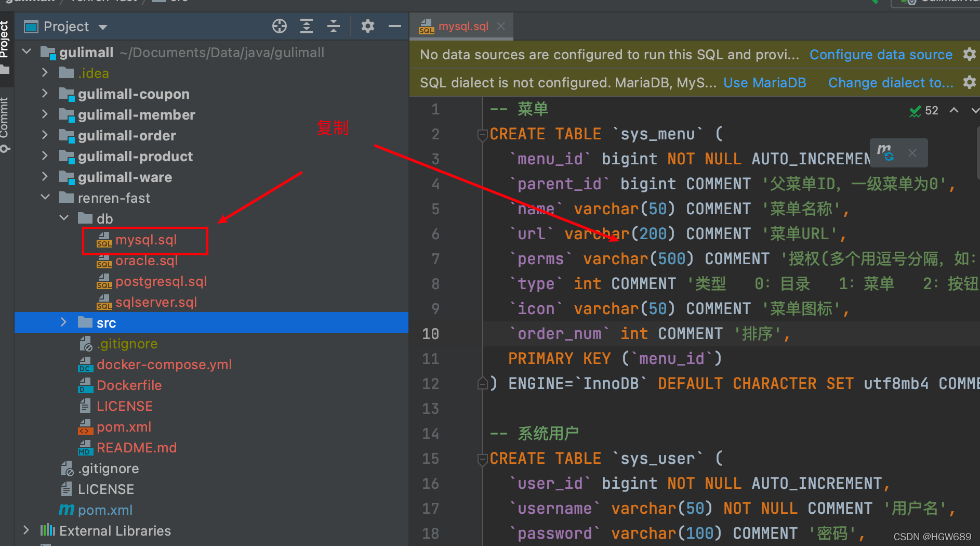Expand External Libraries node

pos(26,530)
